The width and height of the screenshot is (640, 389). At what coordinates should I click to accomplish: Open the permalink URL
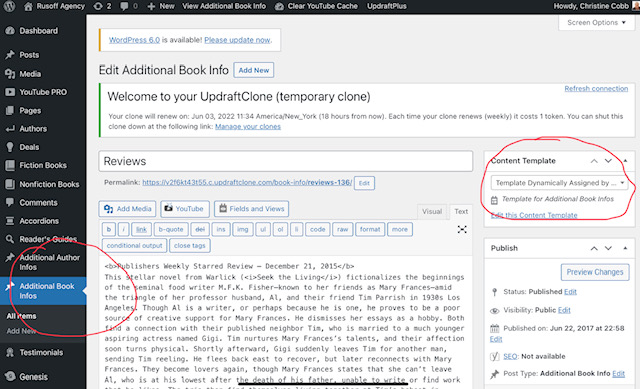(247, 182)
